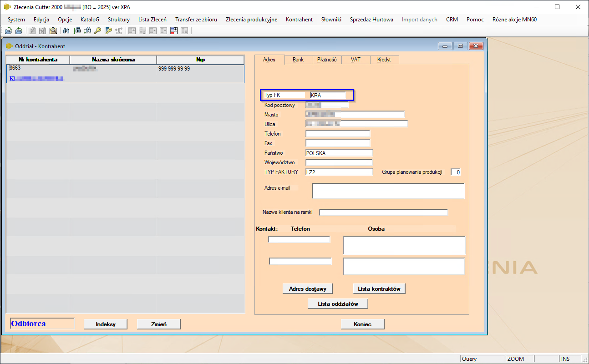Click the binoculars icon with dotted underline
The height and width of the screenshot is (364, 589).
(87, 31)
